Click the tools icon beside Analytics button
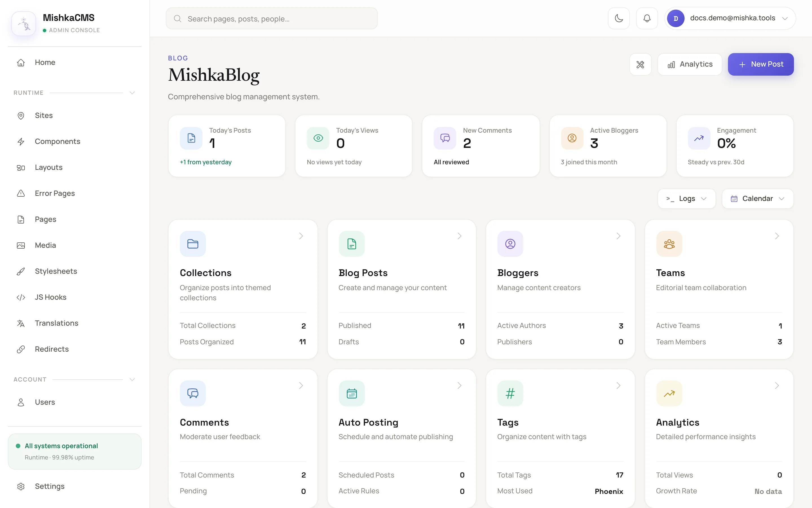The width and height of the screenshot is (812, 508). coord(640,64)
